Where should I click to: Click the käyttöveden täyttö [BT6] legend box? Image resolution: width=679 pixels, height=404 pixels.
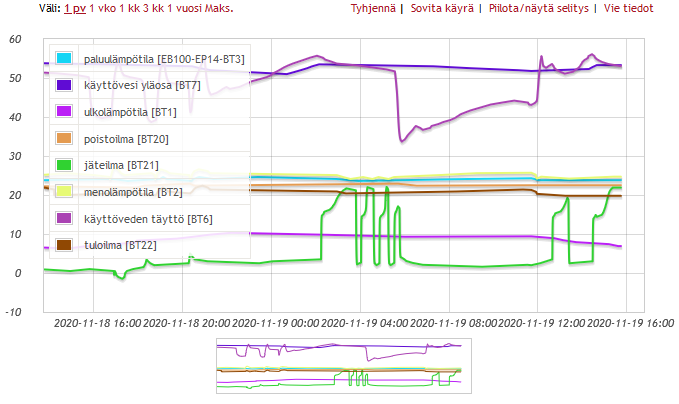(x=64, y=218)
